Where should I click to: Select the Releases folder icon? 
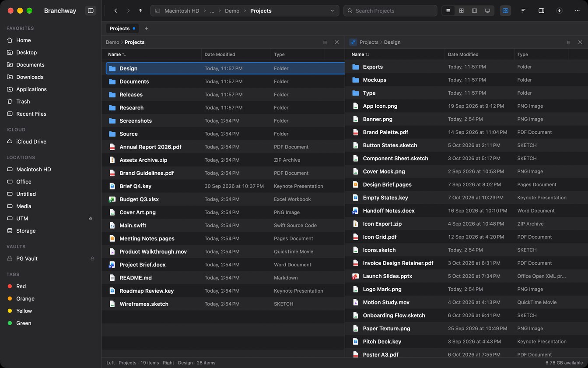click(112, 95)
